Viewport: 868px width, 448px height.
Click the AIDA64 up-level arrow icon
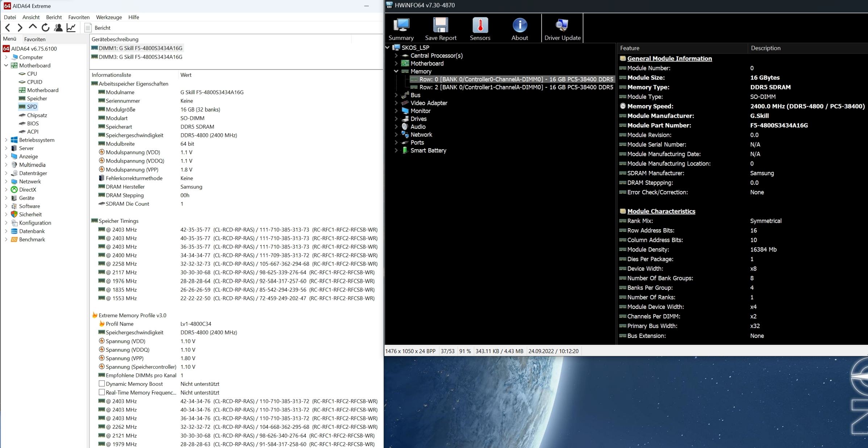click(33, 27)
